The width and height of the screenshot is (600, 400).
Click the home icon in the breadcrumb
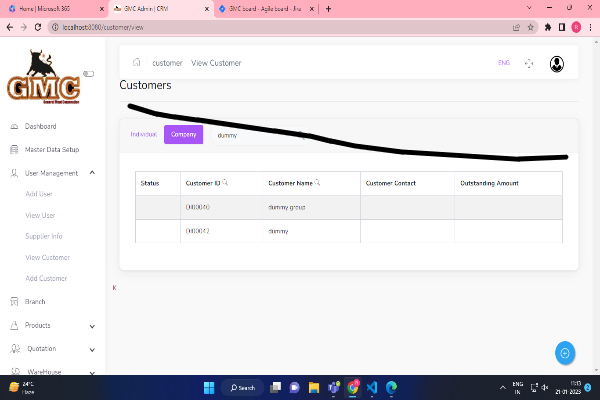point(136,63)
